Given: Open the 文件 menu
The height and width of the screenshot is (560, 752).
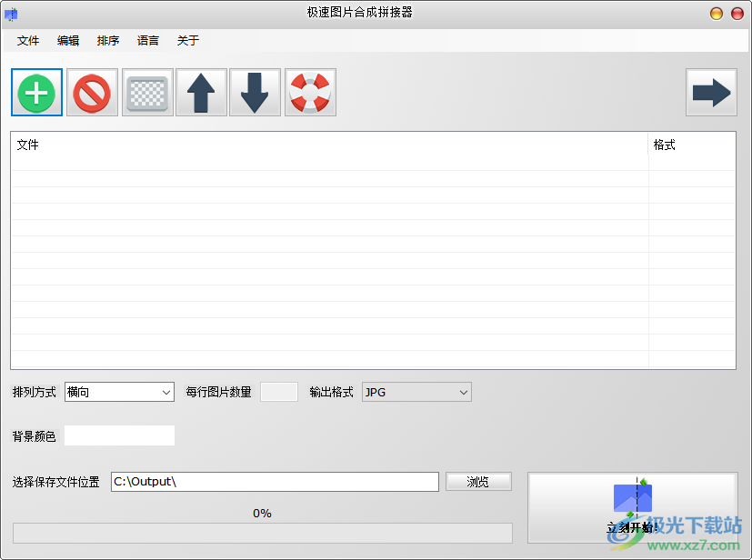Looking at the screenshot, I should tap(28, 41).
